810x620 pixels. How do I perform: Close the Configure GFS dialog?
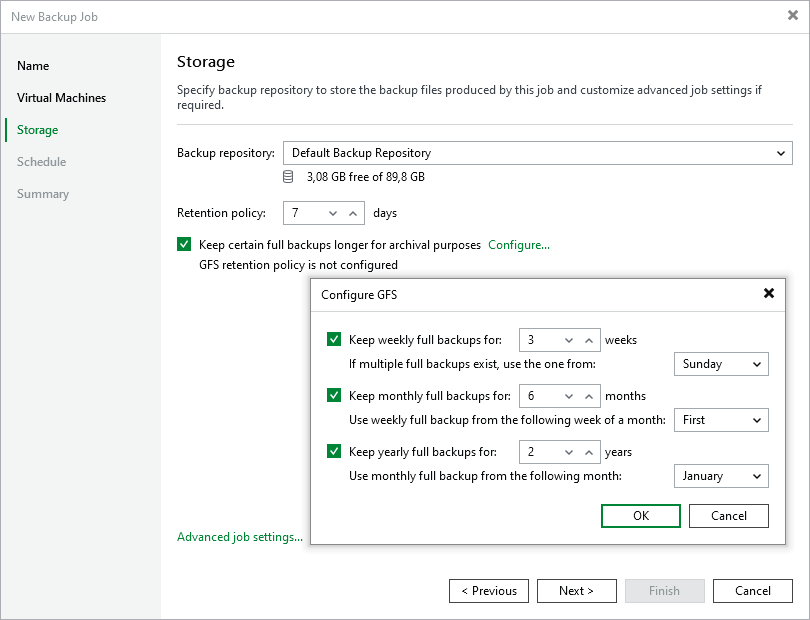click(769, 294)
